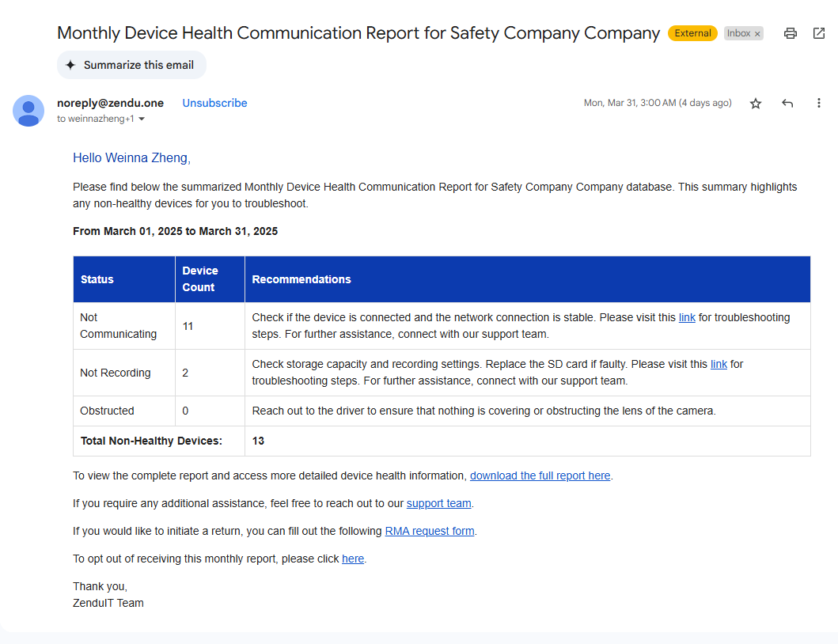Click download the full report here
The height and width of the screenshot is (644, 838).
pyautogui.click(x=540, y=475)
